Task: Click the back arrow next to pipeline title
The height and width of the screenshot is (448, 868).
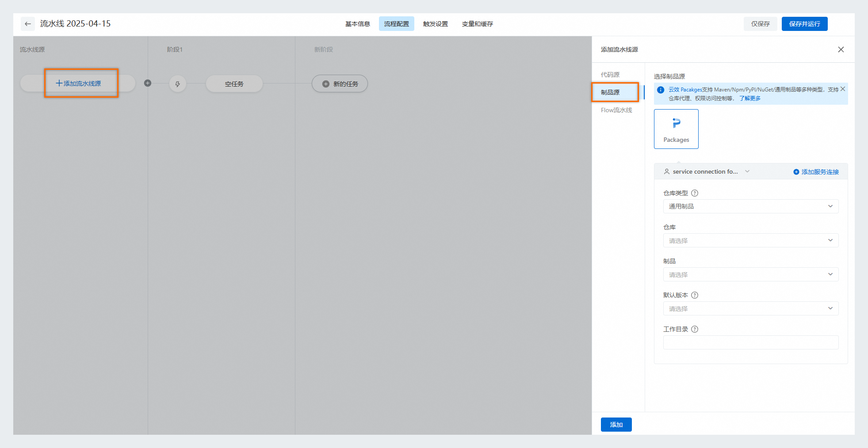Action: pos(28,24)
